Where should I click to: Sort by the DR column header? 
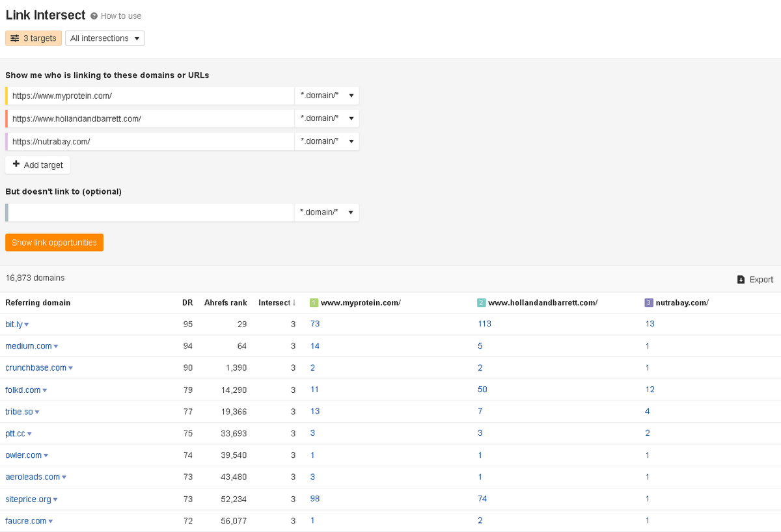tap(187, 302)
